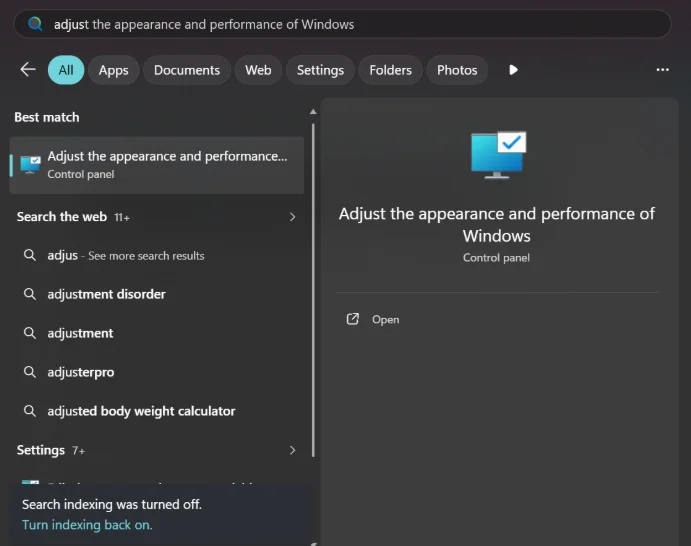Open the three-dot options menu
This screenshot has width=691, height=546.
coord(662,70)
